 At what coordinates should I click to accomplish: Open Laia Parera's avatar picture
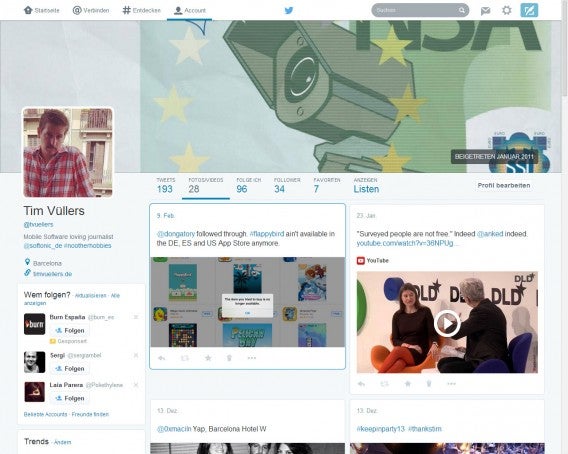pyautogui.click(x=35, y=392)
